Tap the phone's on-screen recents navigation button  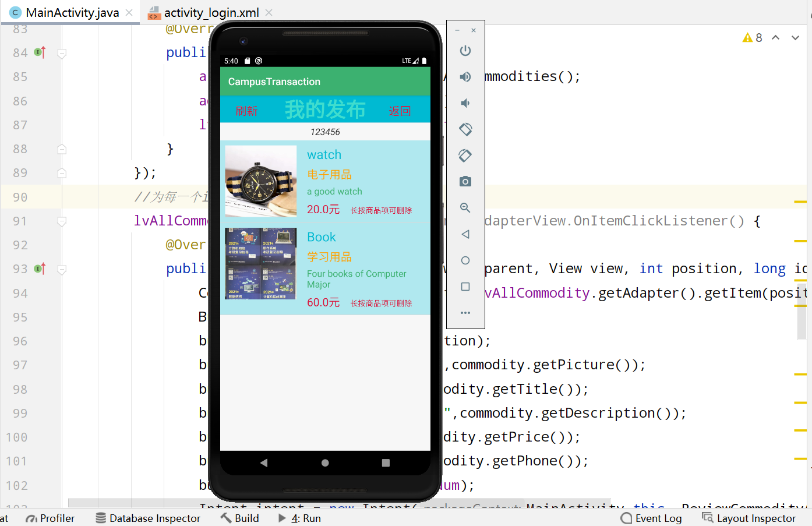(386, 463)
